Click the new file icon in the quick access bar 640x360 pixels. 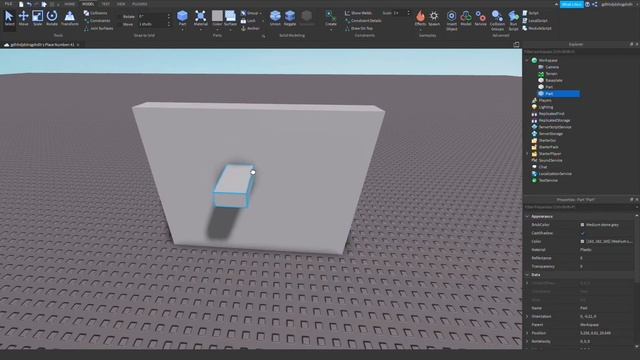tap(21, 4)
